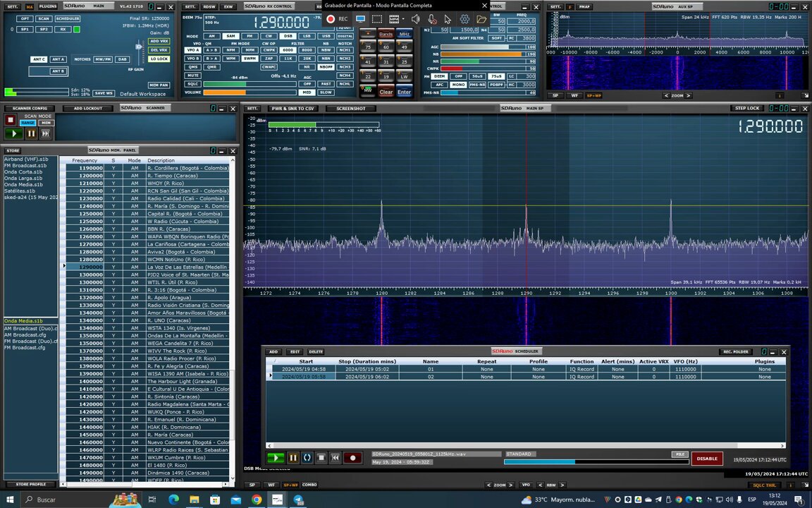This screenshot has height=508, width=812.
Task: Open Telegram from the taskbar
Action: (297, 500)
